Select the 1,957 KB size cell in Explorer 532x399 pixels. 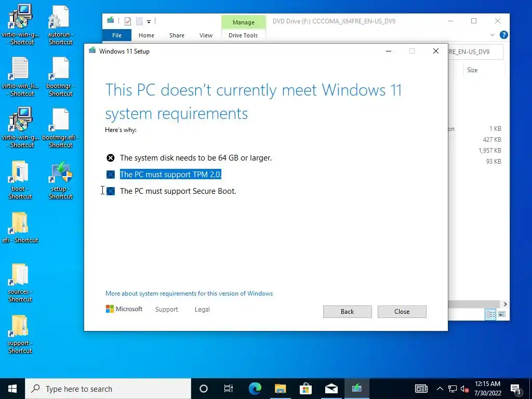click(489, 150)
